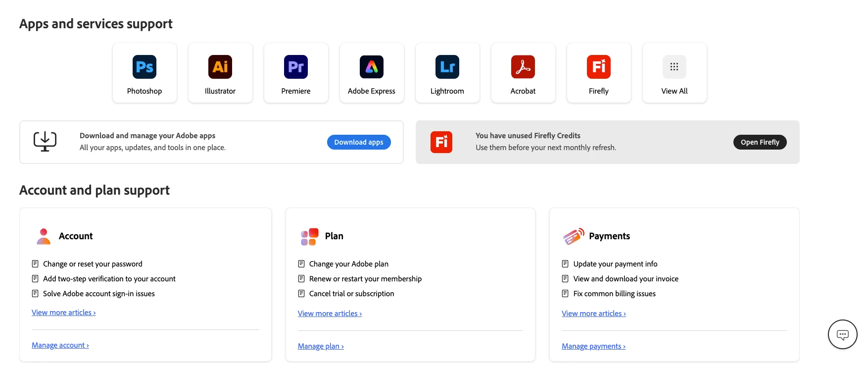Open the chat assistant bubble icon
Screen dimensions: 868x372
843,335
